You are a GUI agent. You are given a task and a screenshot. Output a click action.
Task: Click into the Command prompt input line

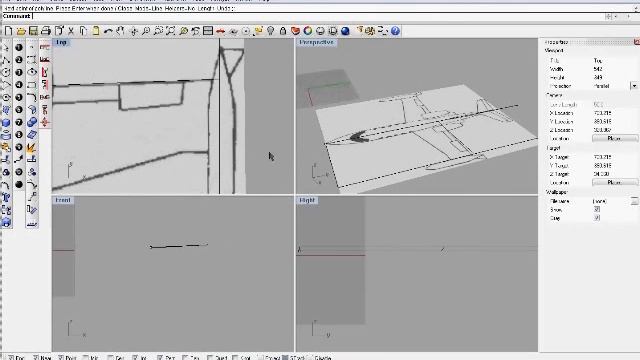pos(318,16)
